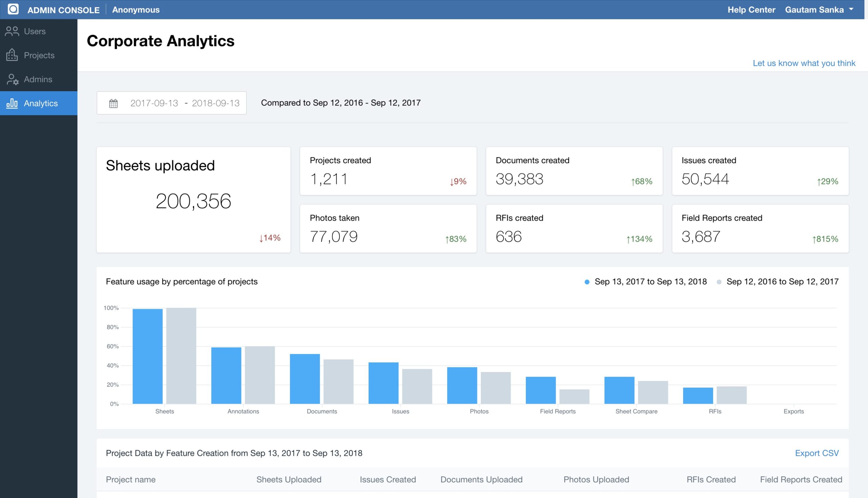
Task: Click the Analytics bar chart icon
Action: point(12,103)
